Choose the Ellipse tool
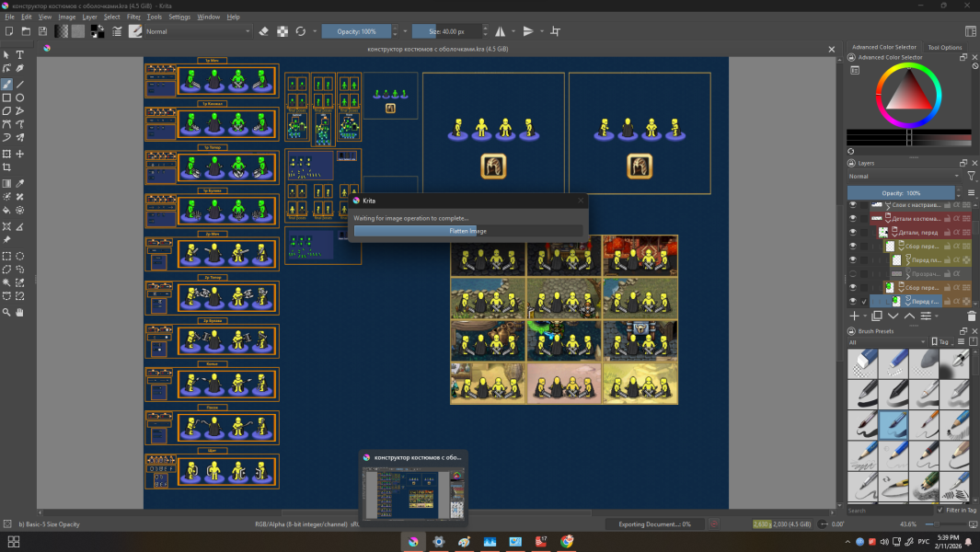 coord(20,98)
